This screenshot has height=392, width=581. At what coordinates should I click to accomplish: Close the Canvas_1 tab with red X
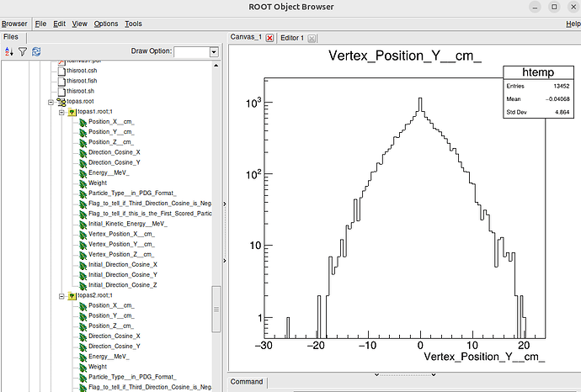click(x=270, y=38)
